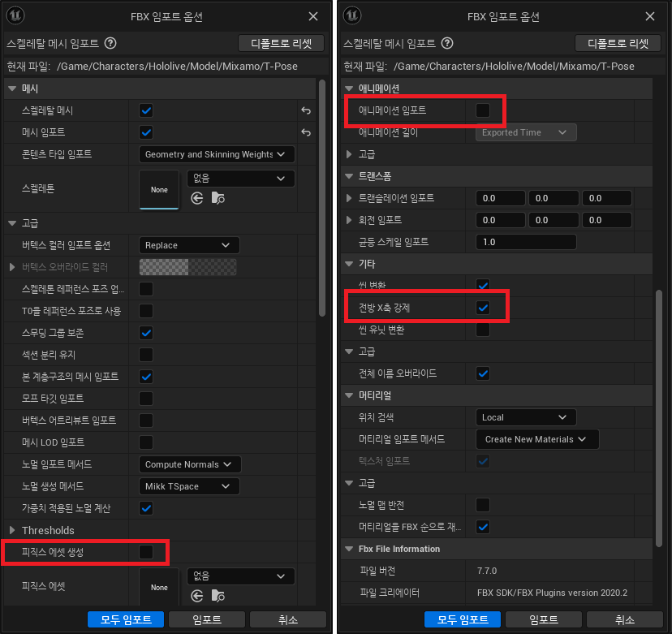Enable 버텍스 어트리뷰트 임포트 checkbox
672x634 pixels.
coord(146,421)
